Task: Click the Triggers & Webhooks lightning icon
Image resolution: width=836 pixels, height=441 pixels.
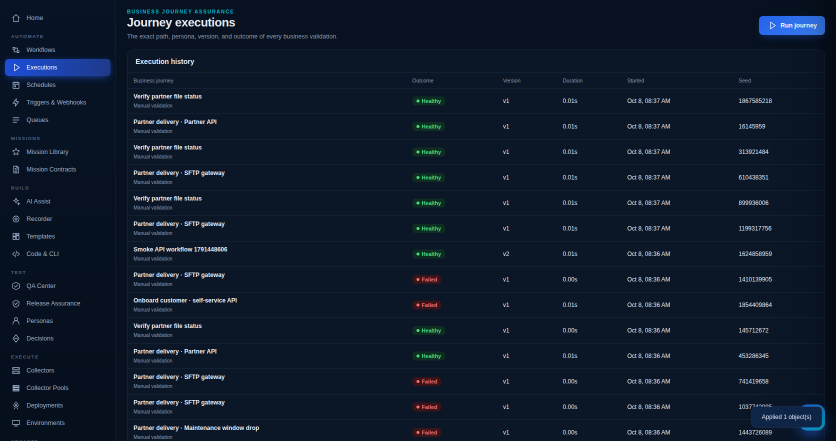Action: (16, 103)
